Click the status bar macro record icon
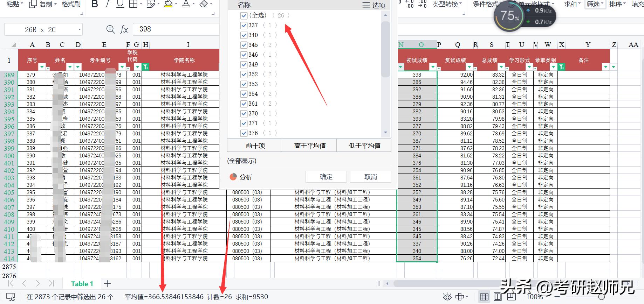The width and height of the screenshot is (644, 304). tap(11, 297)
